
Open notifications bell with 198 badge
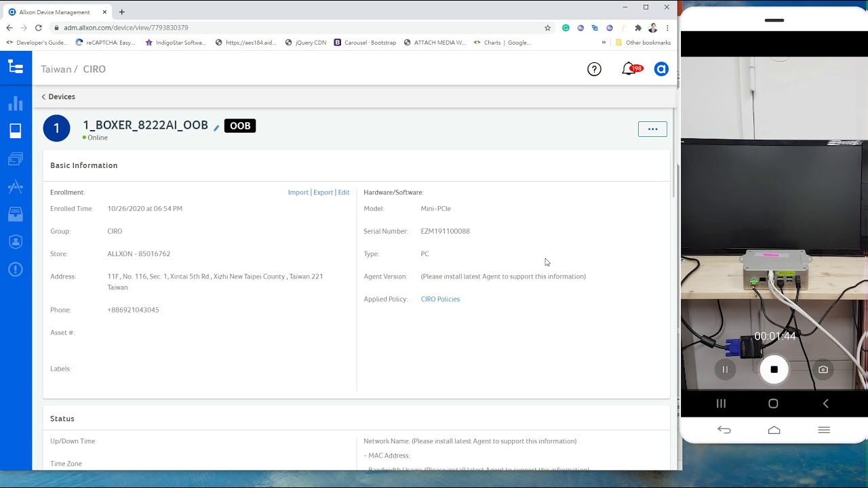click(x=631, y=68)
